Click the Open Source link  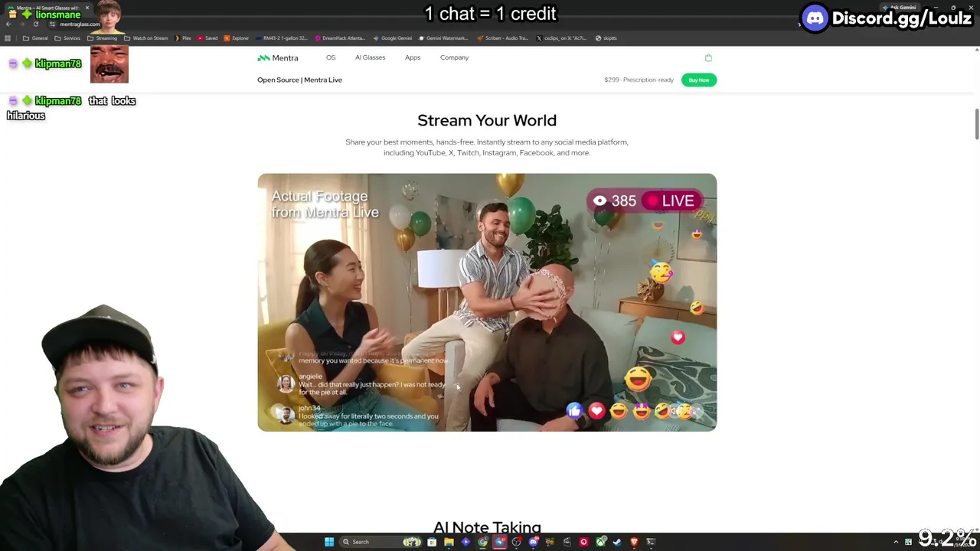[278, 80]
